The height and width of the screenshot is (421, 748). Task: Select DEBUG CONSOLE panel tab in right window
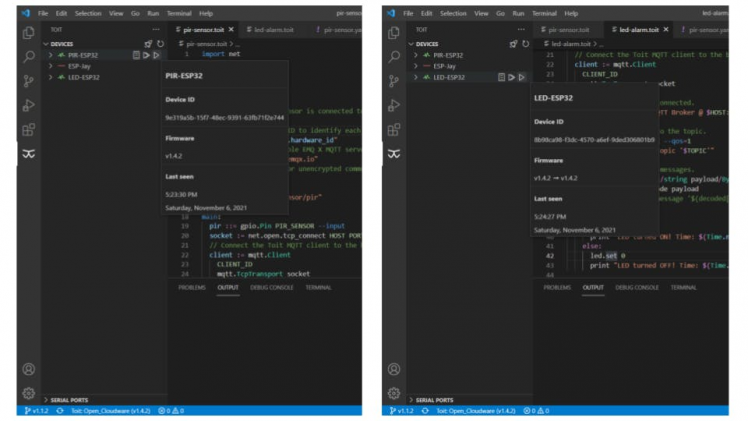coord(635,287)
